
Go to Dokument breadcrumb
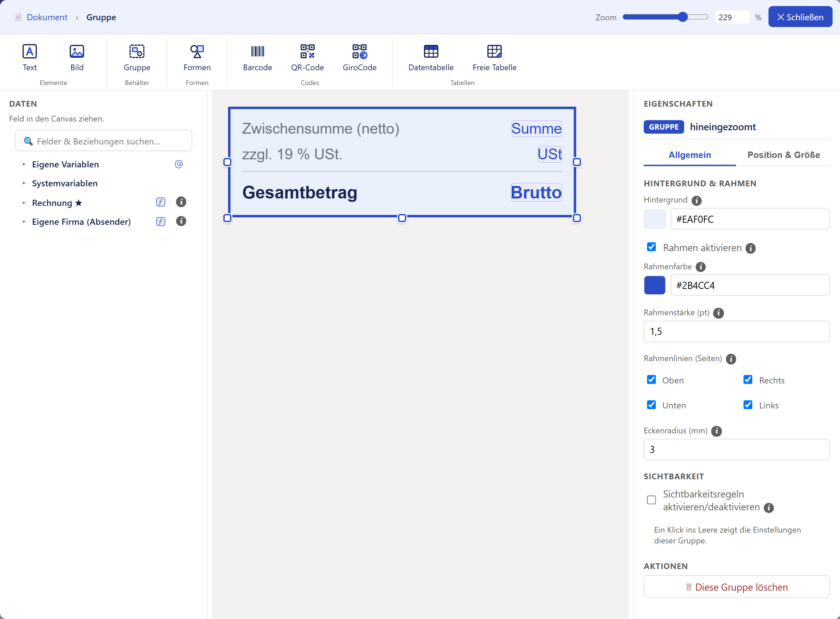tap(47, 17)
